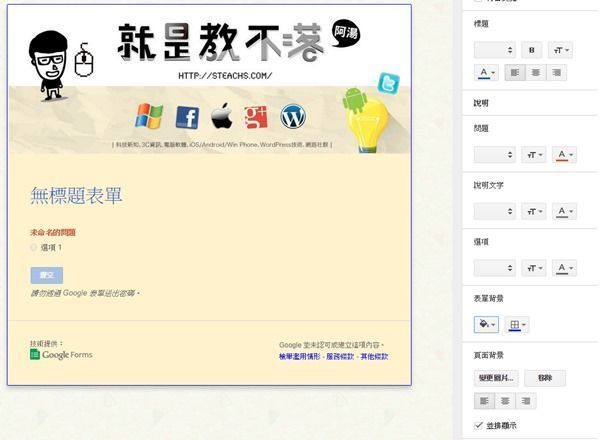Image resolution: width=600 pixels, height=440 pixels.
Task: Open the 說明文字 help text size dropdown
Action: [x=534, y=211]
